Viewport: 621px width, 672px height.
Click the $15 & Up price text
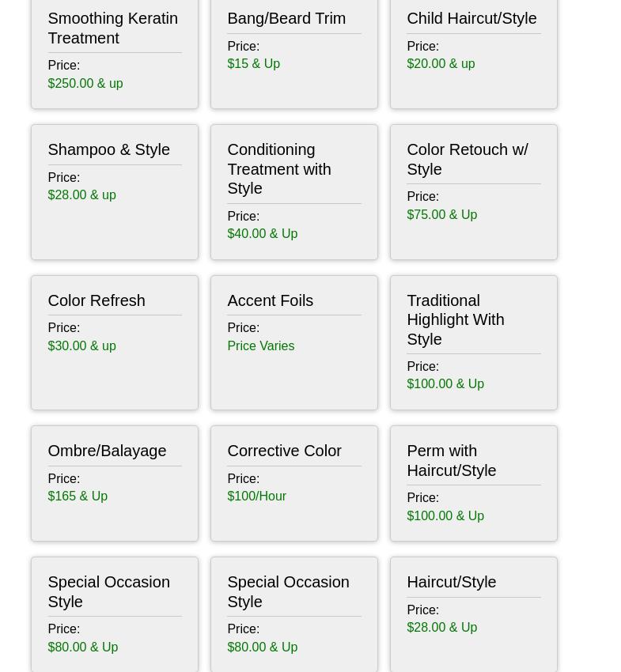tap(253, 64)
